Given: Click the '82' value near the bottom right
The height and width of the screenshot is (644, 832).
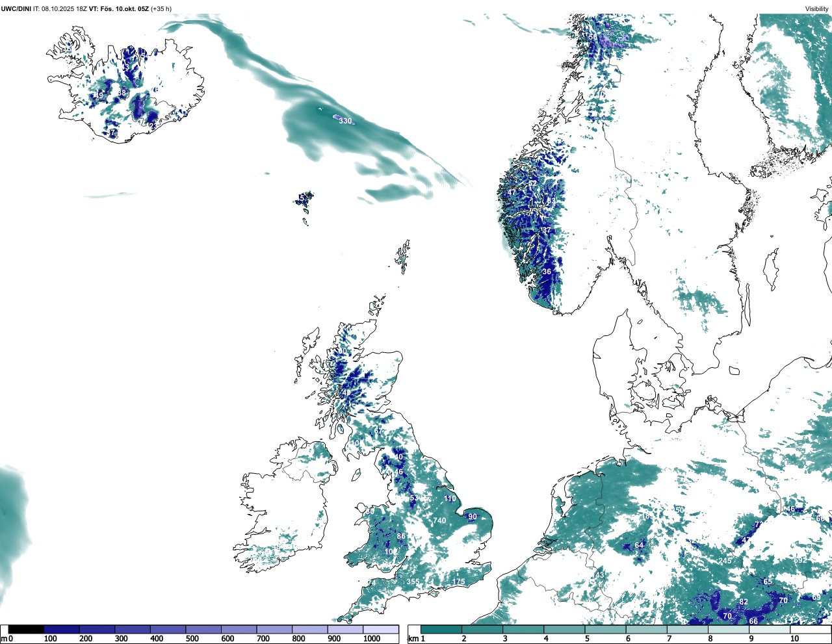Looking at the screenshot, I should coord(744,602).
